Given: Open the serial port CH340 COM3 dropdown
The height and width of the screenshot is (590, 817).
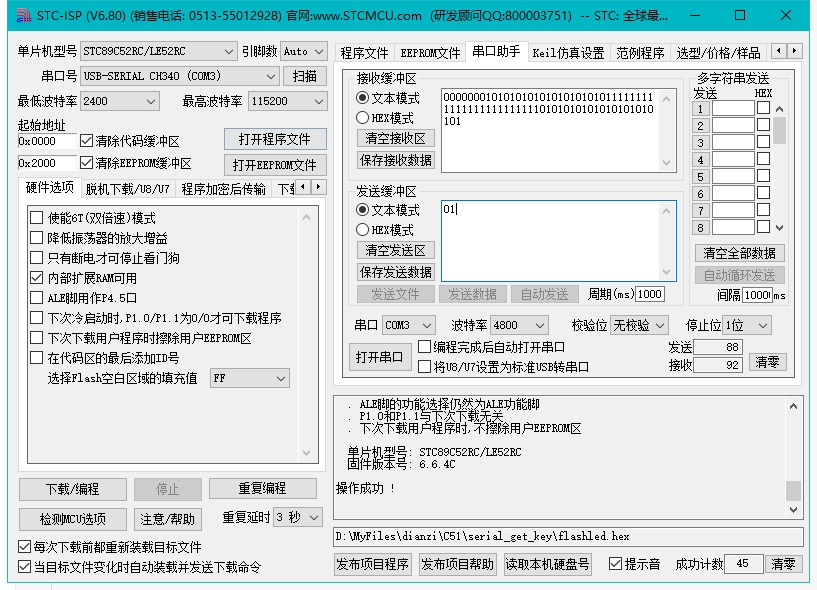Looking at the screenshot, I should [x=180, y=76].
